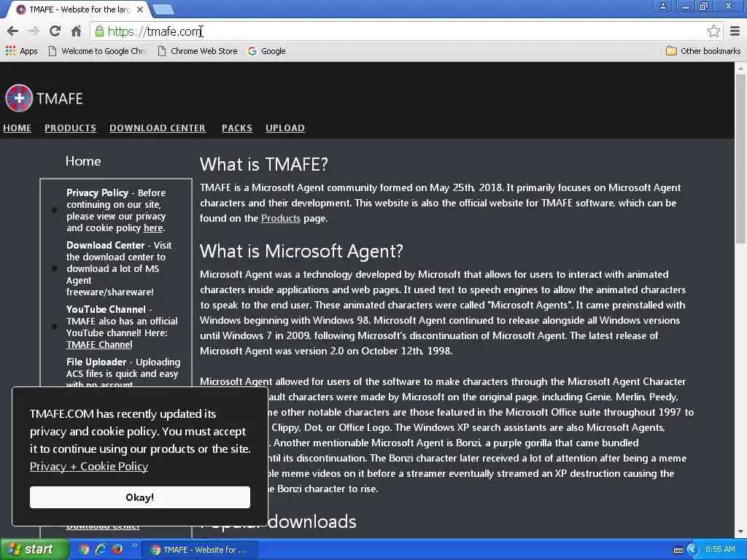Click the keyboard icon in the system tray
The width and height of the screenshot is (747, 560).
click(678, 550)
